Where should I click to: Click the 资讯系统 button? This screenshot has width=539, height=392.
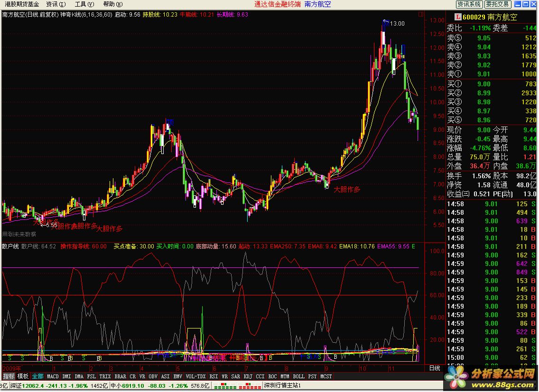tap(469, 4)
